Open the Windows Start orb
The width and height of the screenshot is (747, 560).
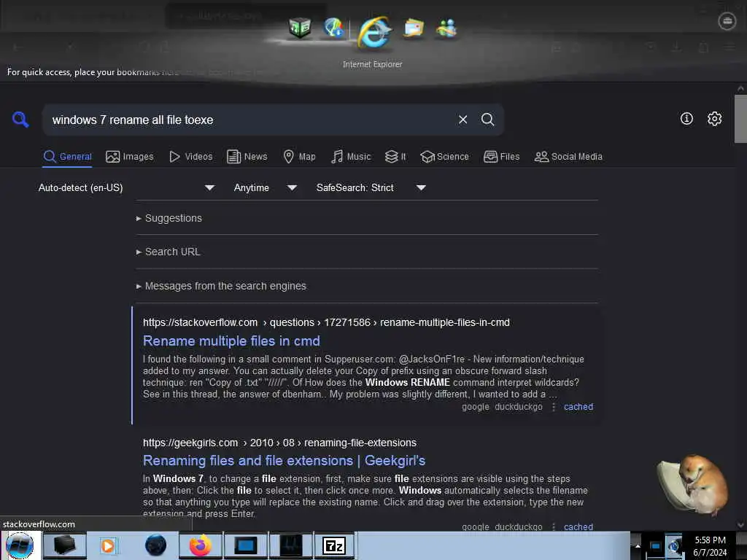pos(20,545)
